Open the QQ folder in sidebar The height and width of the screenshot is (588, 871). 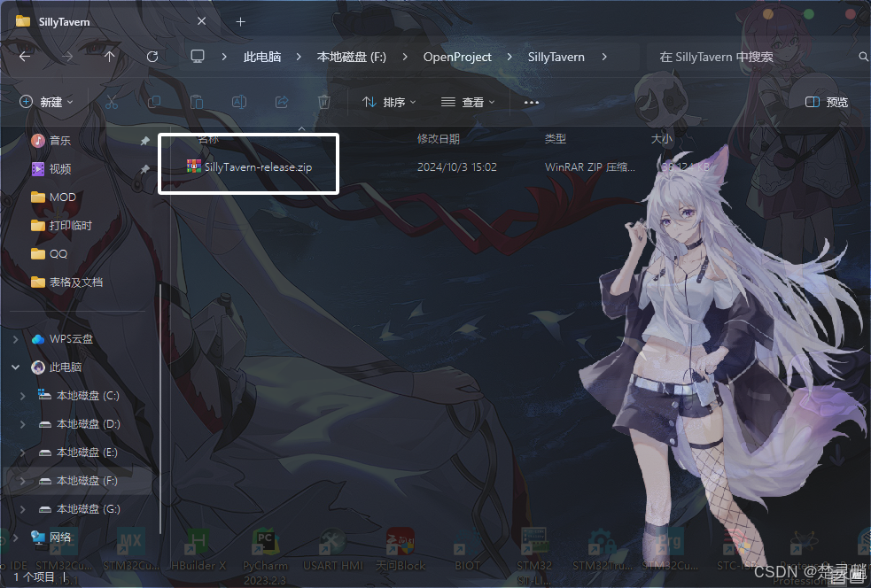pos(49,254)
